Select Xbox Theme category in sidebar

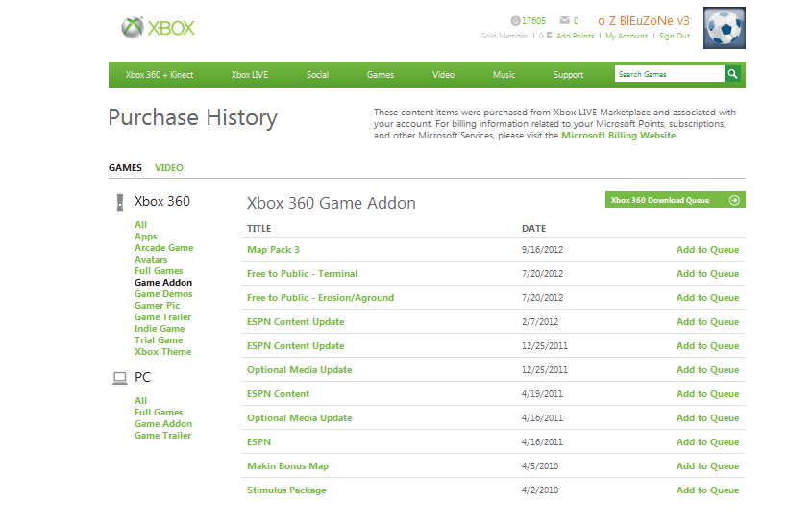[162, 352]
